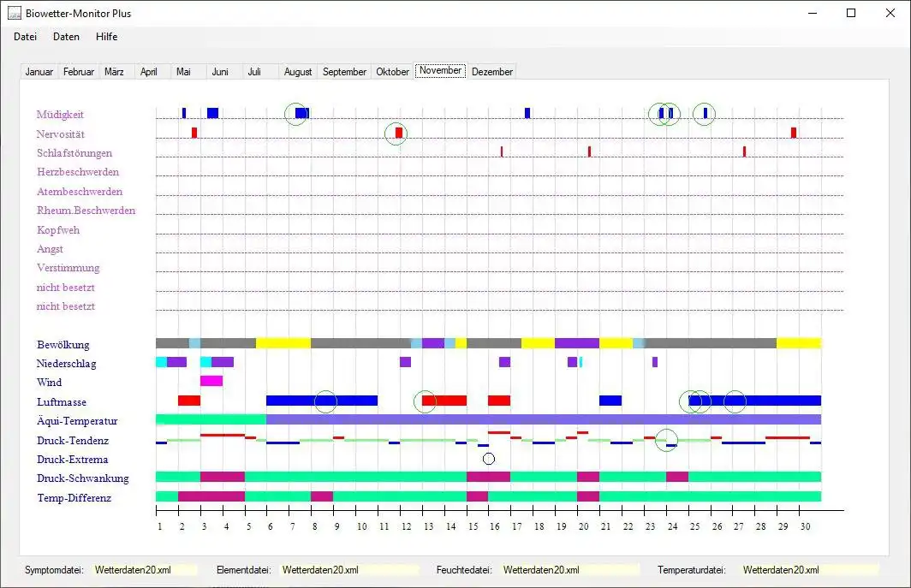Image resolution: width=911 pixels, height=588 pixels.
Task: Open the Hilfe menu
Action: tap(107, 37)
